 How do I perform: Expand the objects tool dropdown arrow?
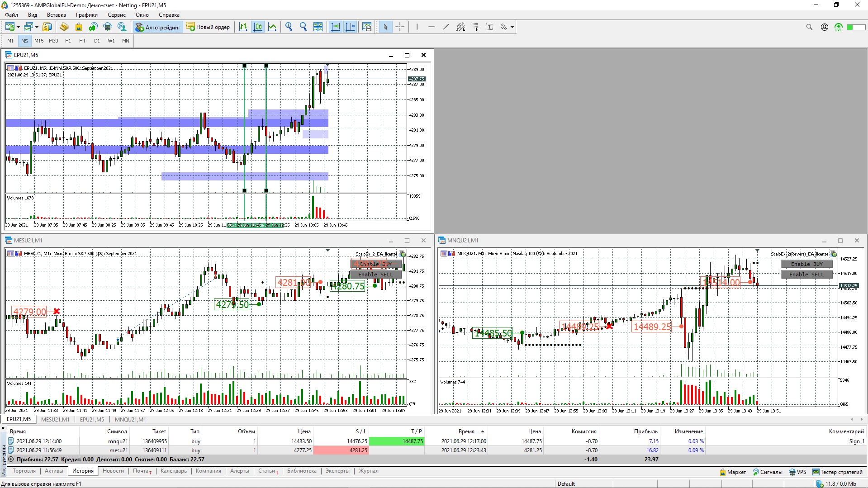(512, 27)
